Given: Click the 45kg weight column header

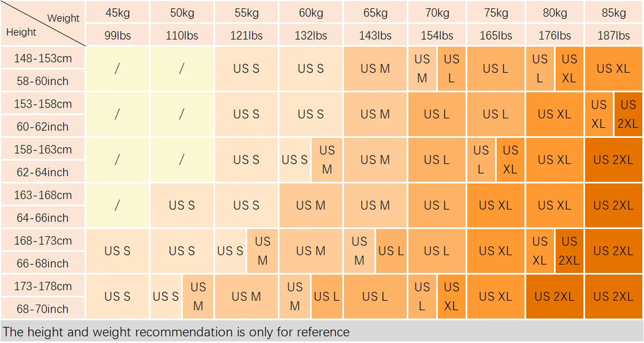Looking at the screenshot, I should [x=118, y=13].
